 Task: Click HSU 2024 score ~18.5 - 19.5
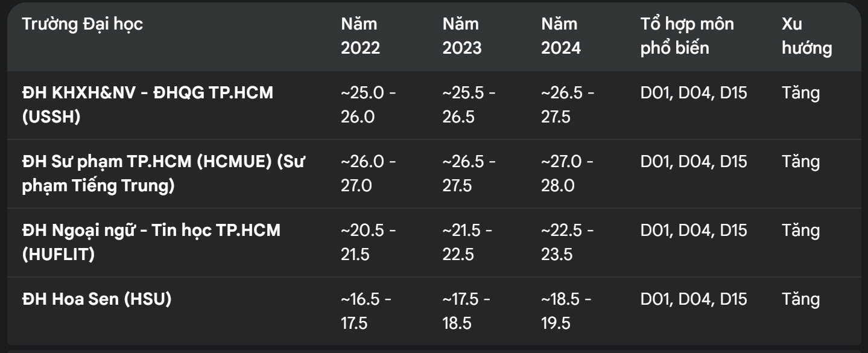click(566, 311)
